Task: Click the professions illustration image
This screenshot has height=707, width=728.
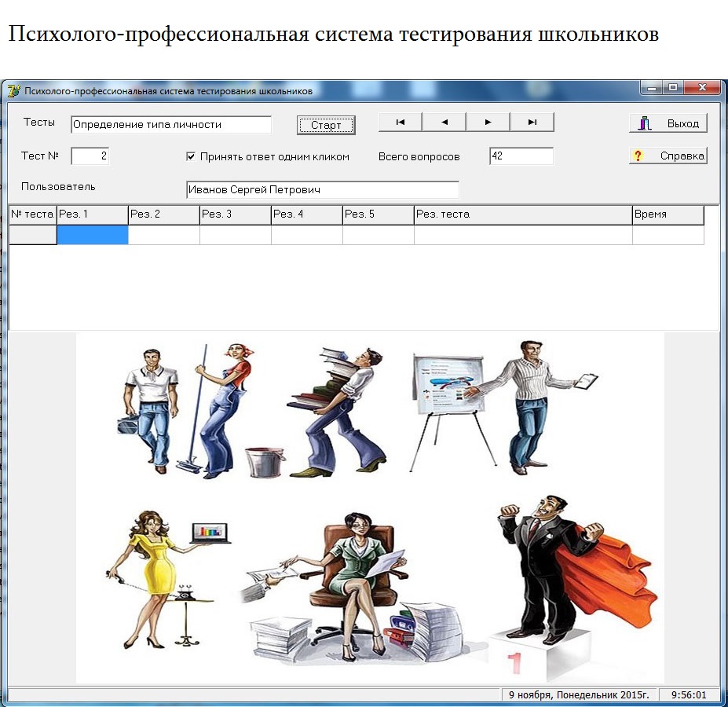Action: 370,507
